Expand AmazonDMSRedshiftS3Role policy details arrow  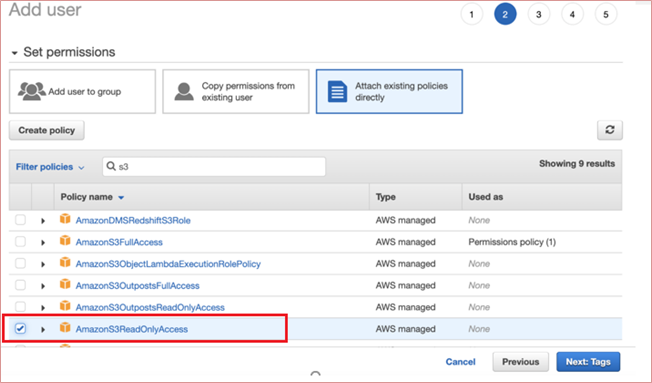[x=43, y=221]
